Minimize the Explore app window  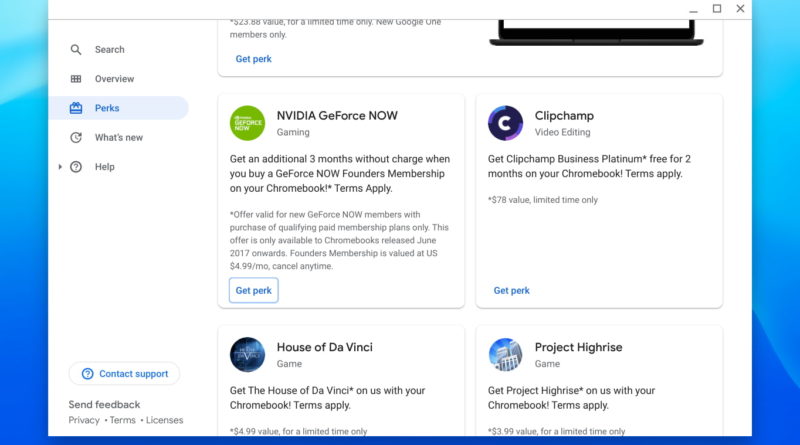tap(693, 9)
